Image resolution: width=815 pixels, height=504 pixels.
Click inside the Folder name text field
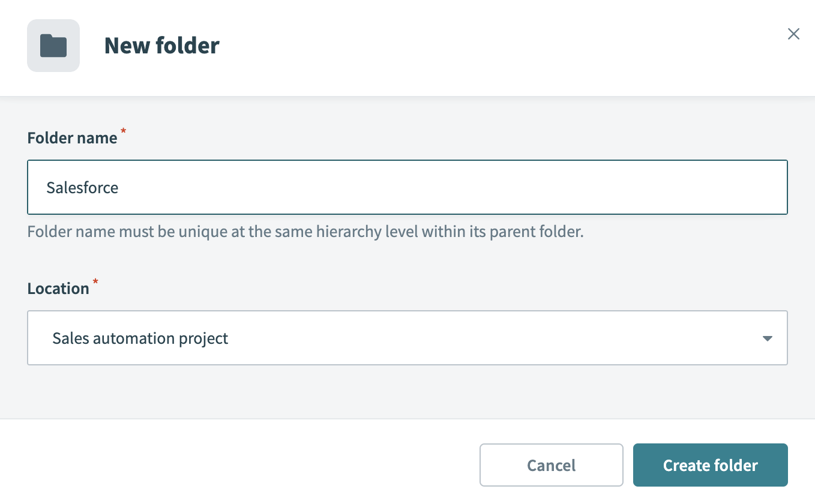[408, 187]
